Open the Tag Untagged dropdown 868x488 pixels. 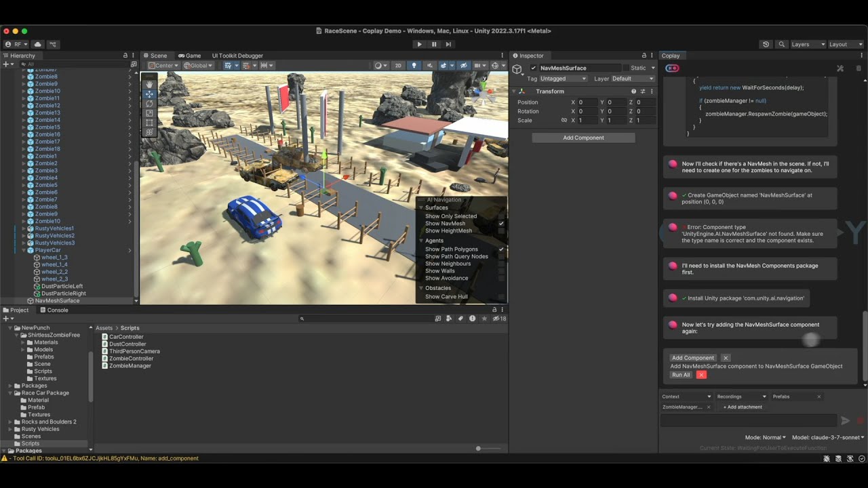[563, 79]
